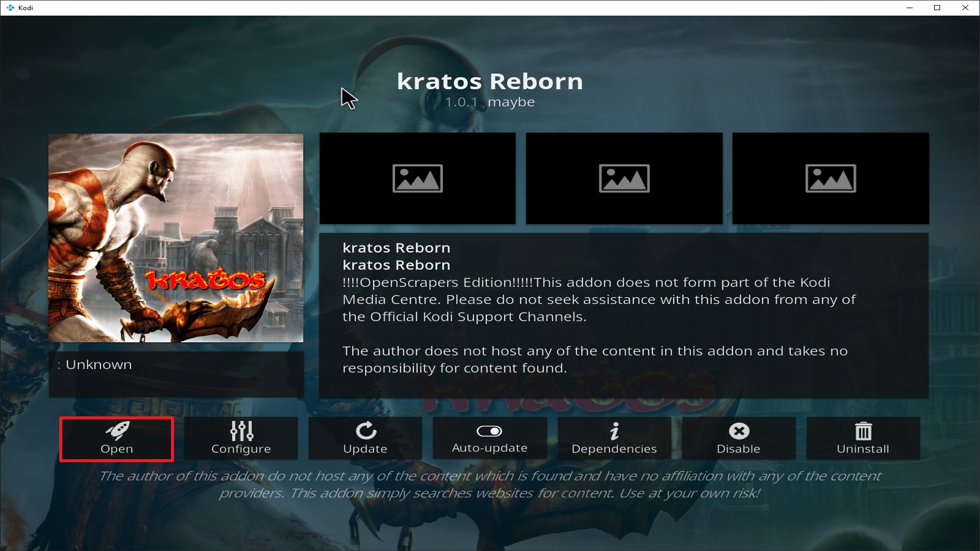Open the second screenshot placeholder

click(624, 179)
